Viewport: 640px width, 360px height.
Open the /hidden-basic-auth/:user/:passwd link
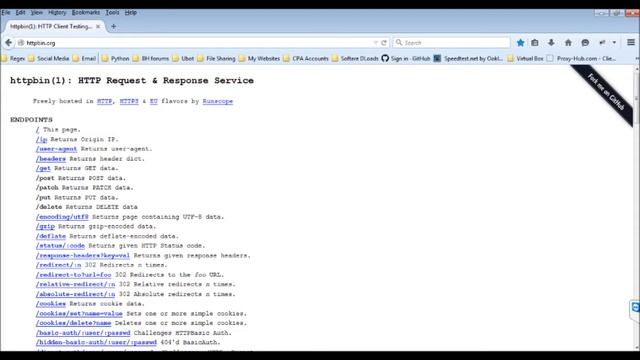[96, 342]
